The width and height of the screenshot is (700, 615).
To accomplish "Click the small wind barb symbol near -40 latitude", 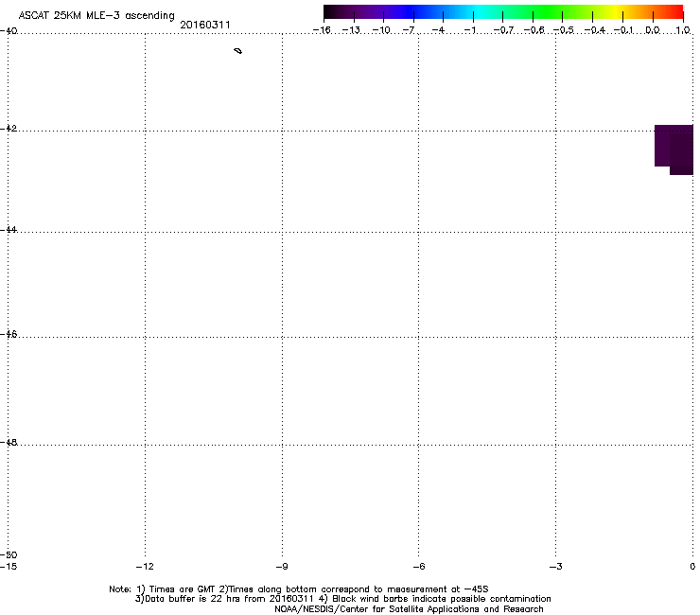I will tap(238, 51).
